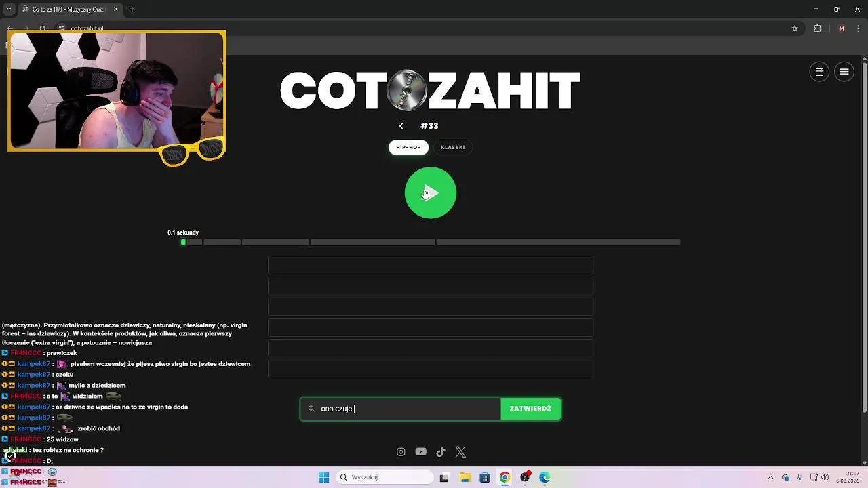Viewport: 868px width, 488px height.
Task: Open the tab search dropdown arrow
Action: tap(9, 9)
